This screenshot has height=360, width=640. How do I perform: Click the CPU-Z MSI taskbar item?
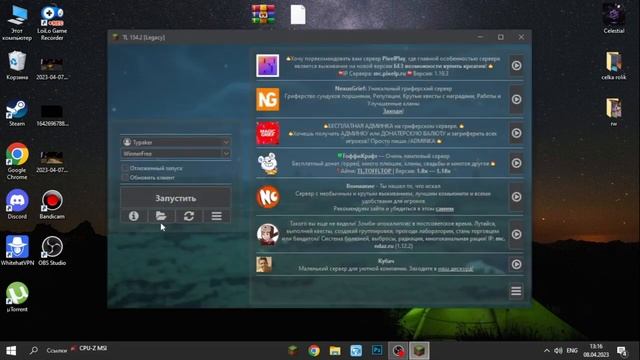click(89, 348)
